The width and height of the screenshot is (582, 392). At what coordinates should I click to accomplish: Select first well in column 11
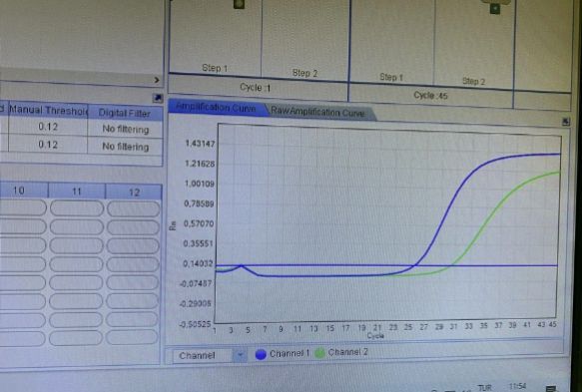[77, 208]
